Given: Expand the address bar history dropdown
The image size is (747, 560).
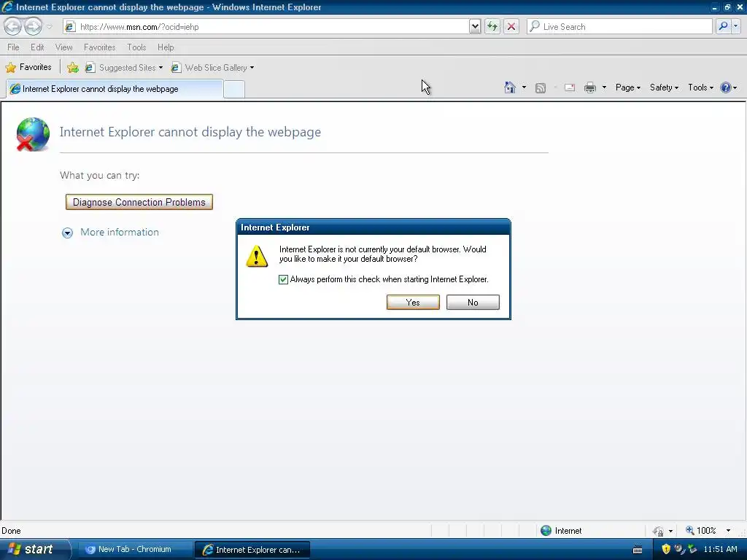Looking at the screenshot, I should point(474,27).
